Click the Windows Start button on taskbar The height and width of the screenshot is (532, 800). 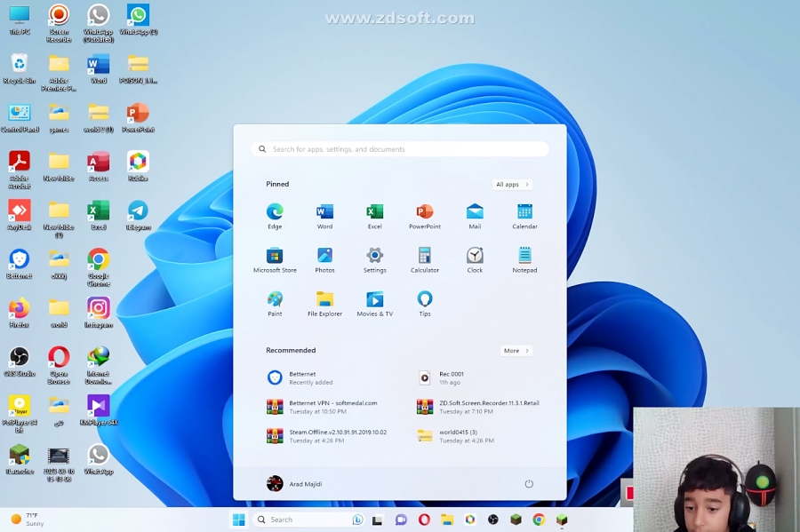pyautogui.click(x=238, y=520)
